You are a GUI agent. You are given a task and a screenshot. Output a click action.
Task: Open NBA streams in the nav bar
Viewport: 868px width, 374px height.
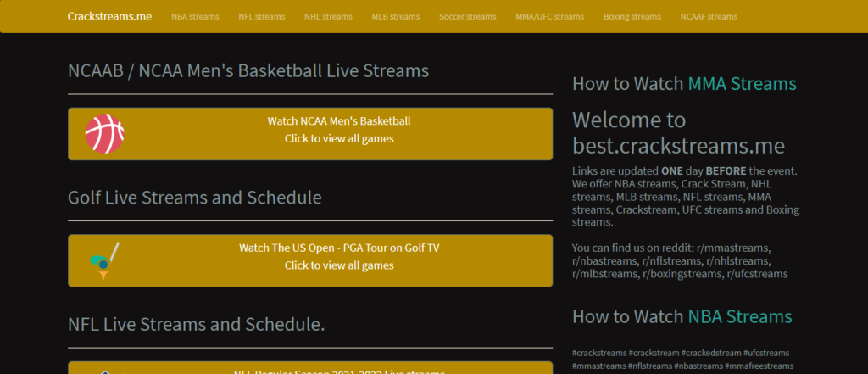(x=195, y=17)
